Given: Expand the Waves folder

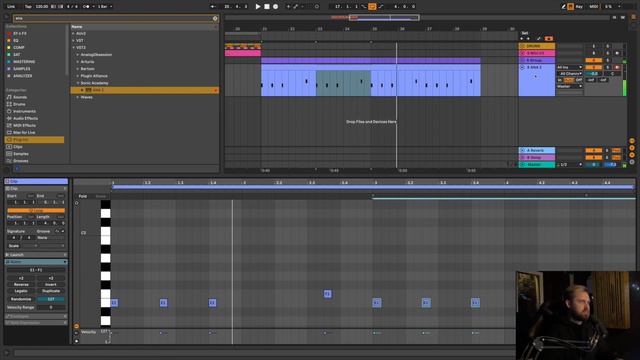Looking at the screenshot, I should 78,97.
